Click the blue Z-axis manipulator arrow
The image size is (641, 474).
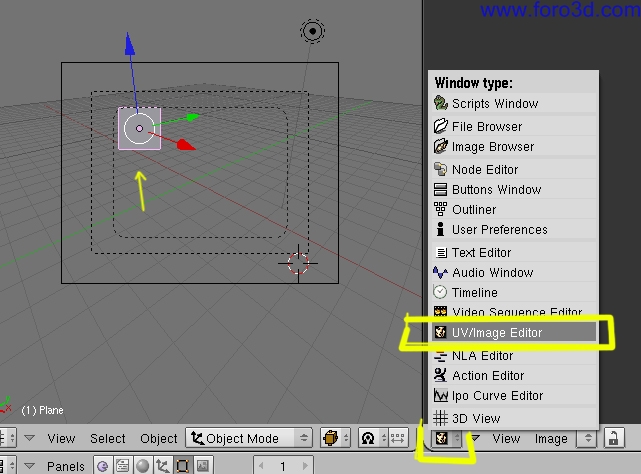[130, 44]
